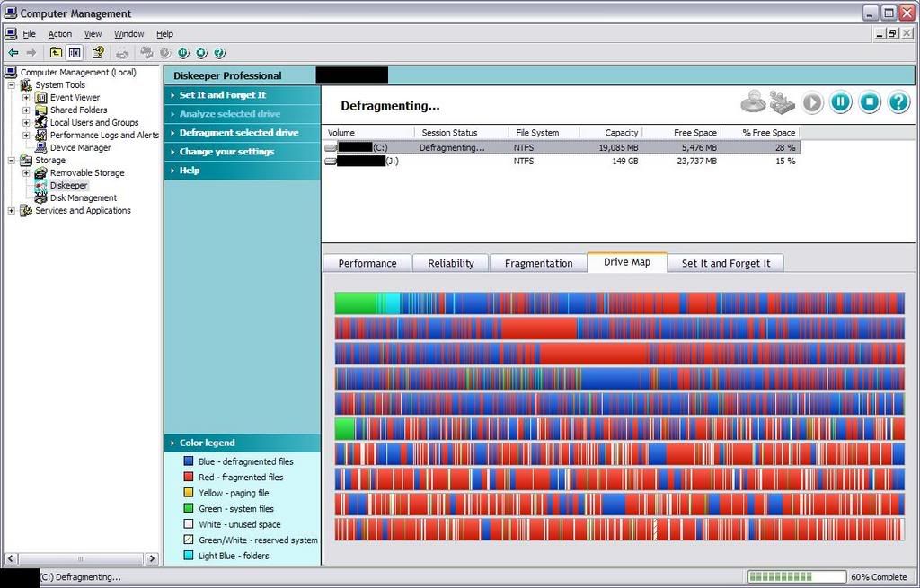Click the Blue defragmented files legend swatch
Image resolution: width=920 pixels, height=588 pixels.
tap(189, 461)
